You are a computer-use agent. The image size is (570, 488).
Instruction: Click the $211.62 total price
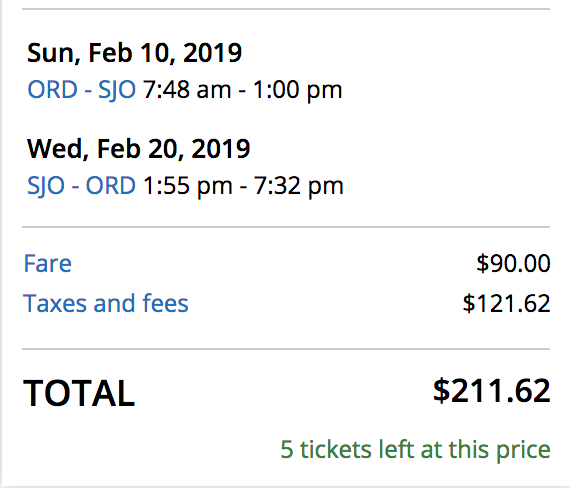[x=492, y=391]
